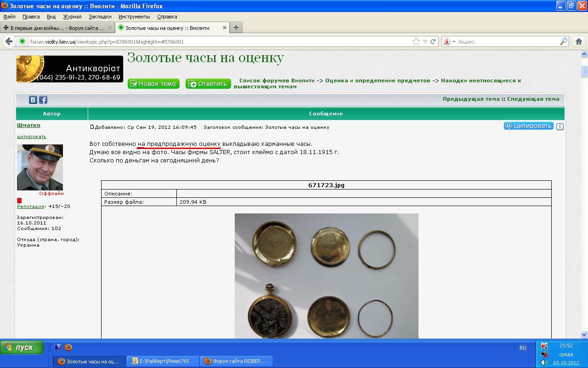Image resolution: width=588 pixels, height=368 pixels.
Task: Go to Firefox home page icon
Action: coord(578,41)
